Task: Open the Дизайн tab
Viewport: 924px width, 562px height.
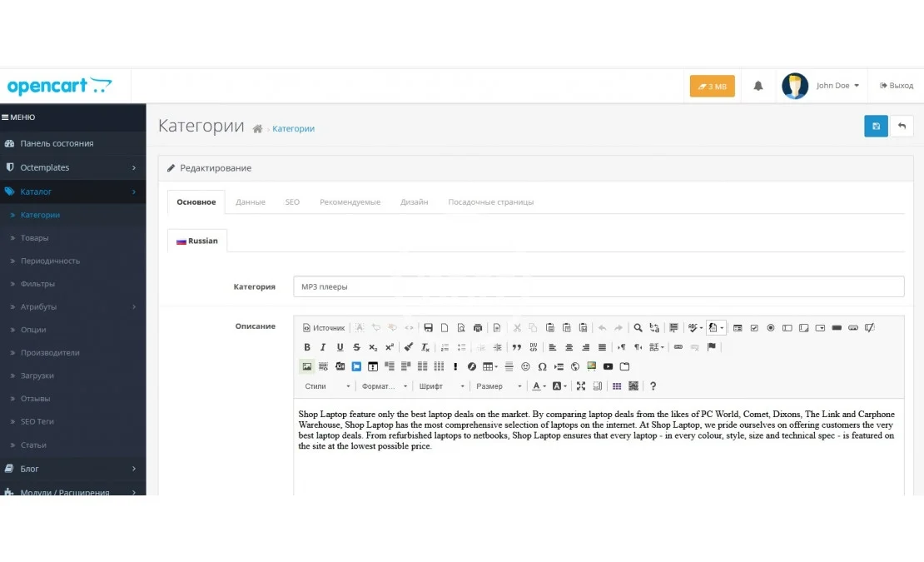Action: (x=414, y=202)
